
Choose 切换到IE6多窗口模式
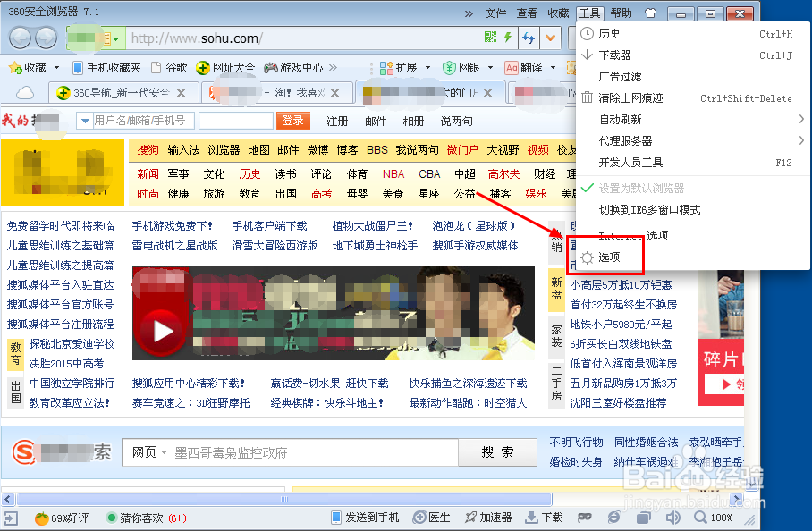[693, 209]
